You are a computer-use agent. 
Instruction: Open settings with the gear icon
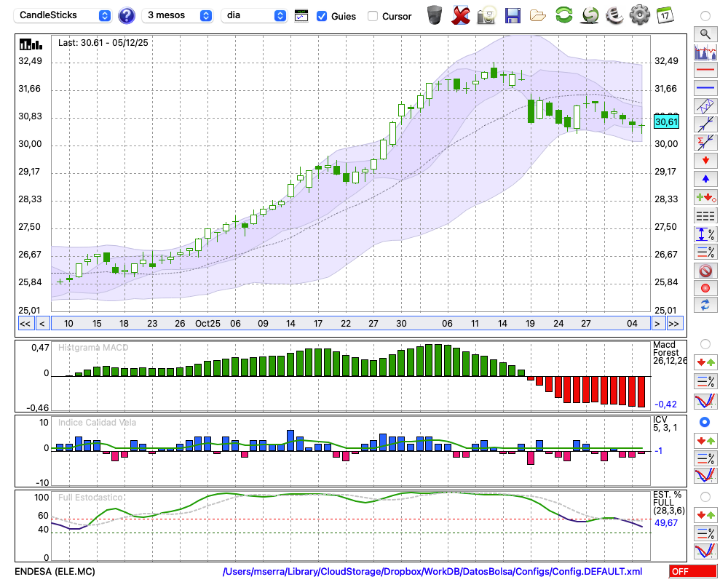point(639,15)
